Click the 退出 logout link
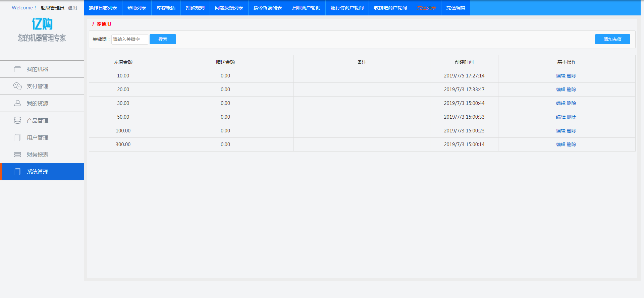Image resolution: width=644 pixels, height=298 pixels. [x=72, y=8]
